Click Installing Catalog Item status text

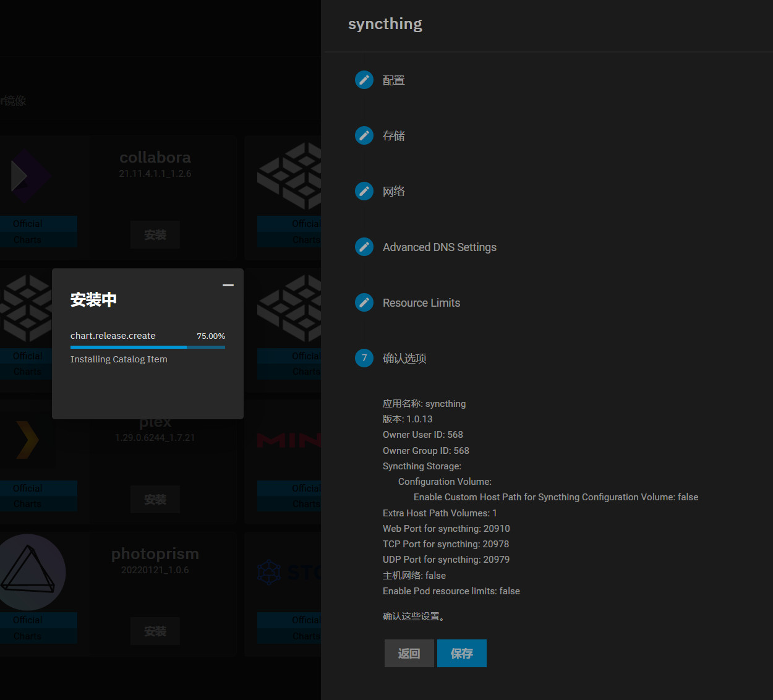119,359
